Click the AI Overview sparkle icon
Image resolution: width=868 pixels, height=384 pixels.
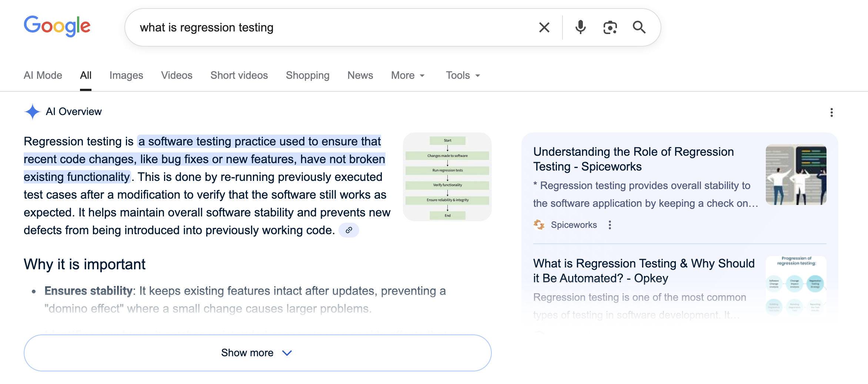[32, 112]
